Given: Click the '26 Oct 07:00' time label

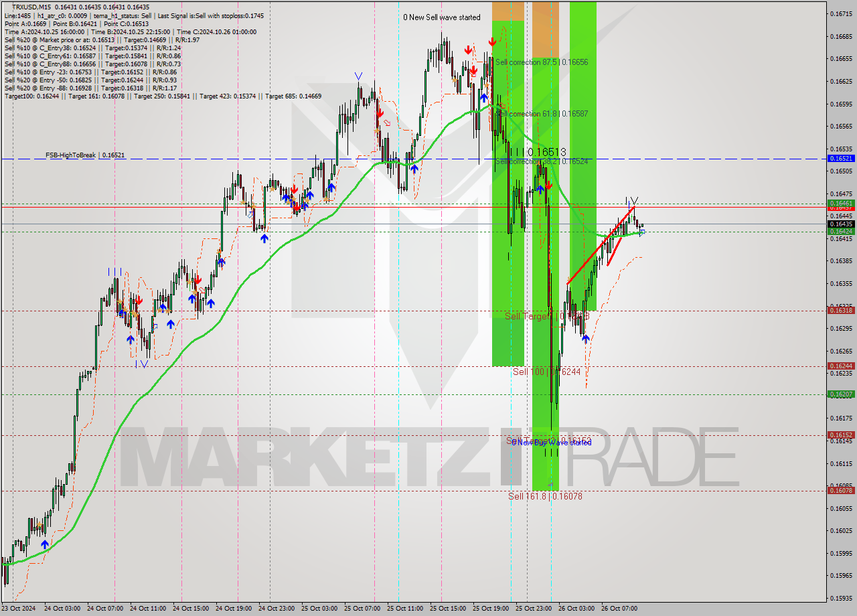Looking at the screenshot, I should point(619,609).
